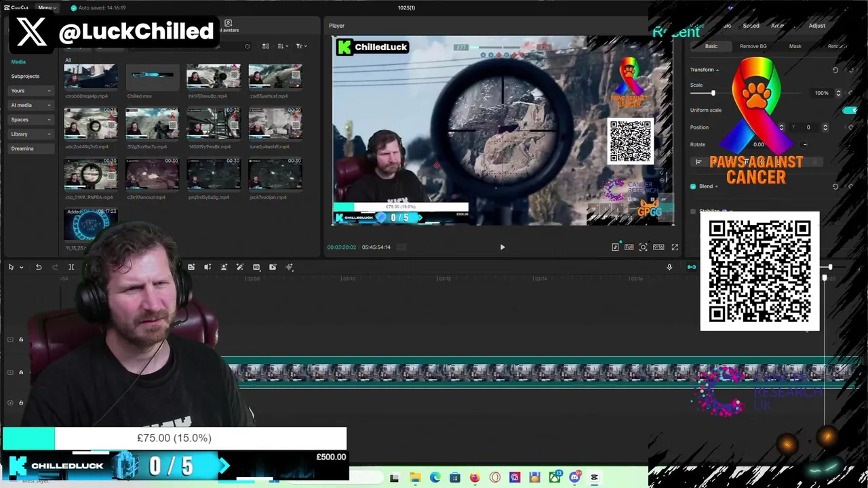Viewport: 868px width, 488px height.
Task: Adjust the Scale slider handle
Action: tap(713, 93)
